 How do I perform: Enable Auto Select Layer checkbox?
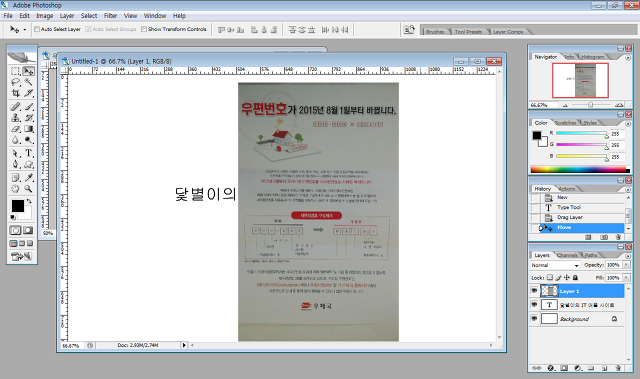pos(37,29)
